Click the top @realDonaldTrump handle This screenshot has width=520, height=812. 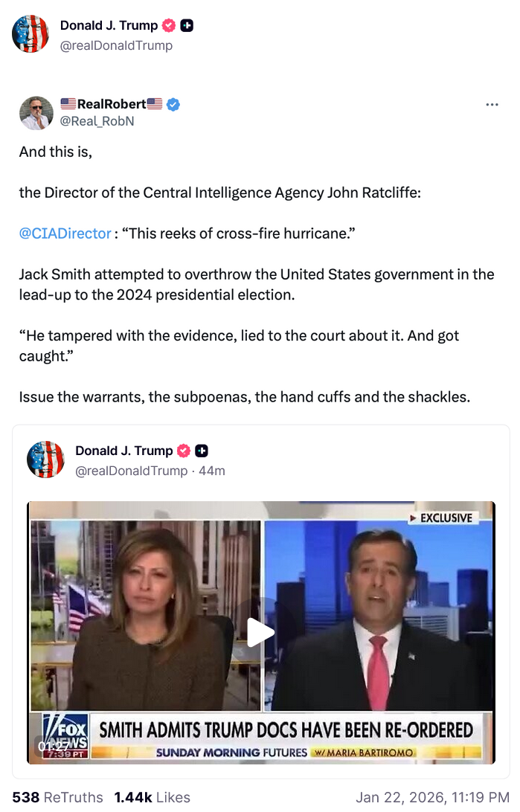point(116,45)
